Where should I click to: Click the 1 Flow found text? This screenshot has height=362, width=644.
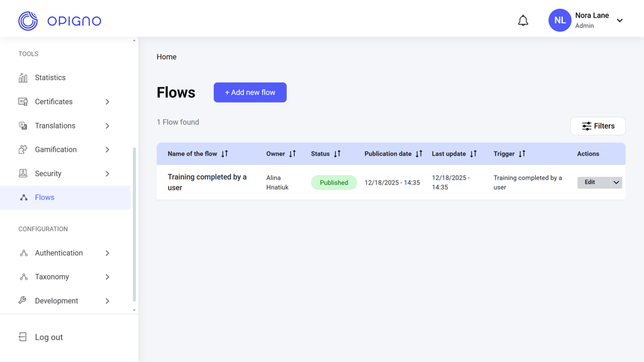pyautogui.click(x=178, y=122)
